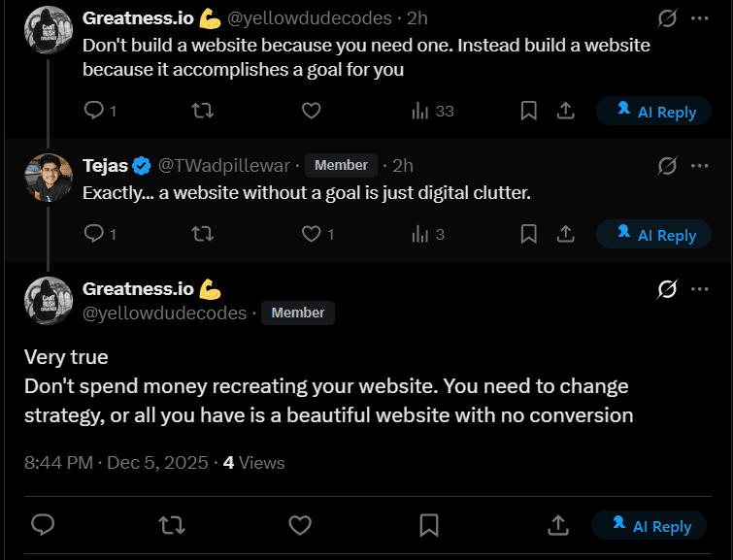Viewport: 733px width, 560px height.
Task: Bookmark the main tweet about website strategy
Action: (x=428, y=525)
